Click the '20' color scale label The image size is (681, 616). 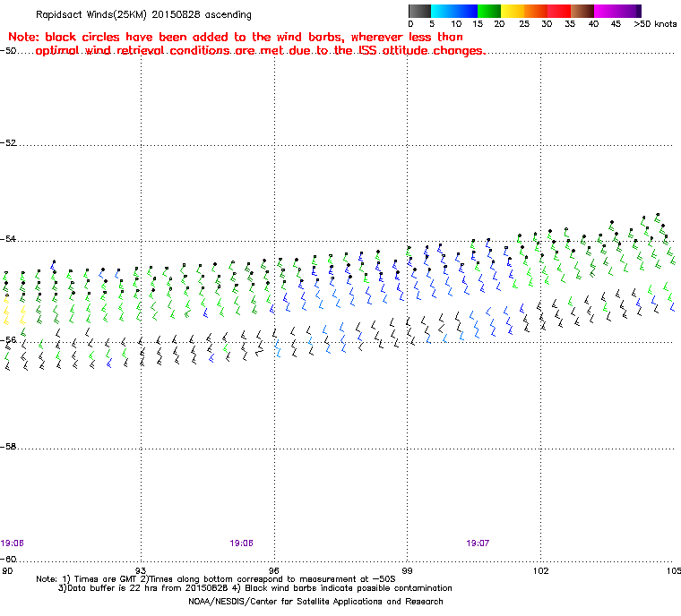[x=499, y=24]
